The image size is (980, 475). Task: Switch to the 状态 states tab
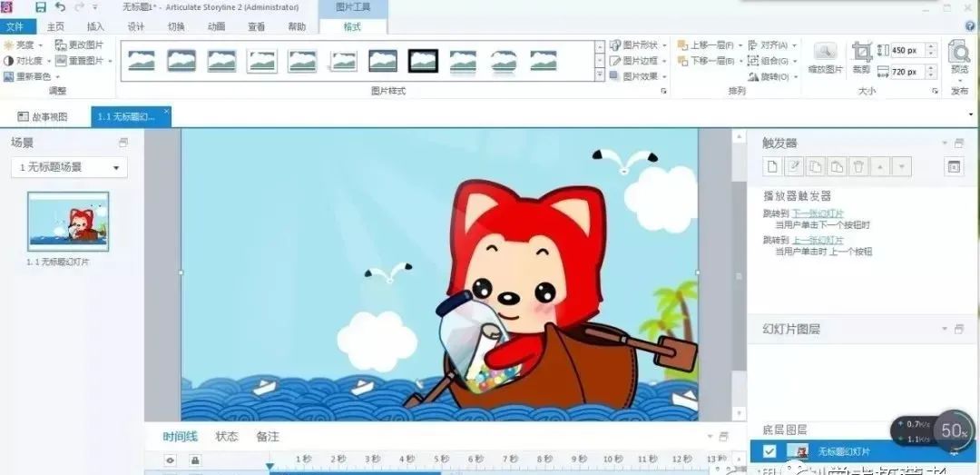tap(227, 437)
